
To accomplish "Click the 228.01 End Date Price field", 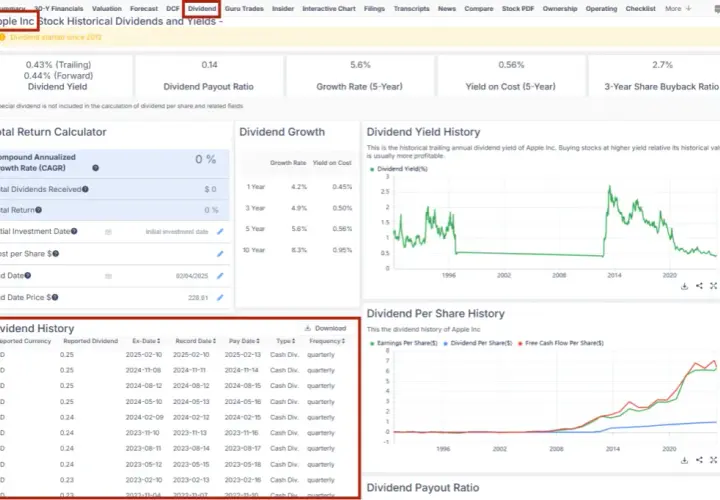I will point(198,298).
